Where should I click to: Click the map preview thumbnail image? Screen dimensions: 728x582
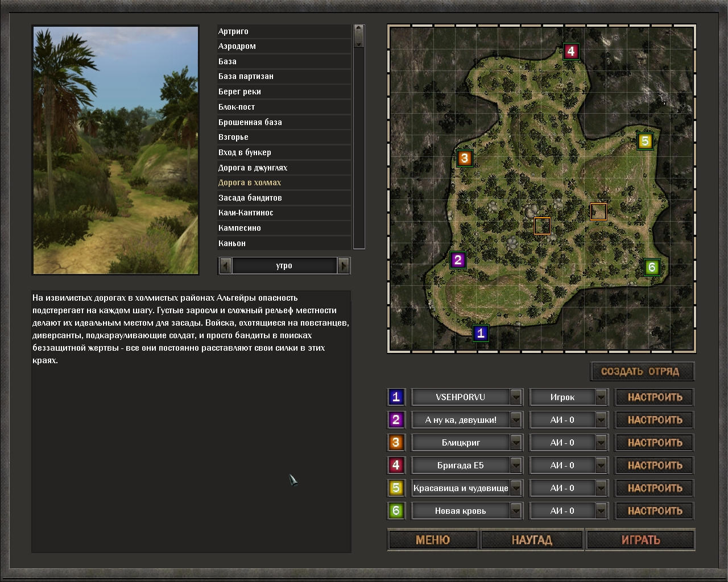pyautogui.click(x=116, y=150)
